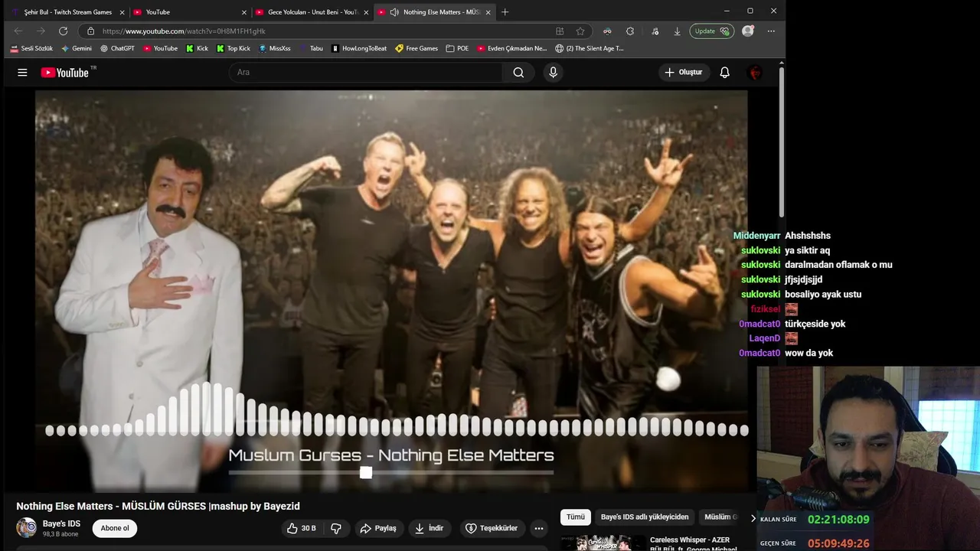Click the İndir download button
The width and height of the screenshot is (980, 551).
(429, 528)
